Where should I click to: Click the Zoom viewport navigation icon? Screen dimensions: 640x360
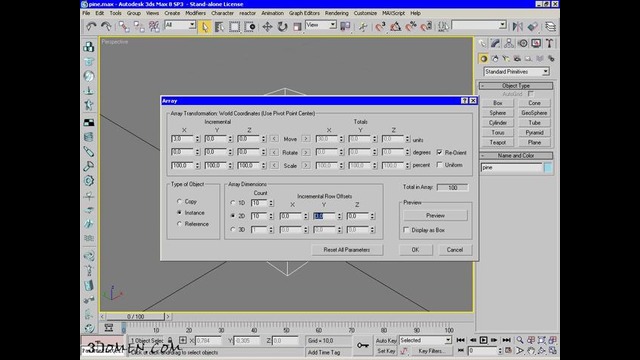tap(520, 340)
